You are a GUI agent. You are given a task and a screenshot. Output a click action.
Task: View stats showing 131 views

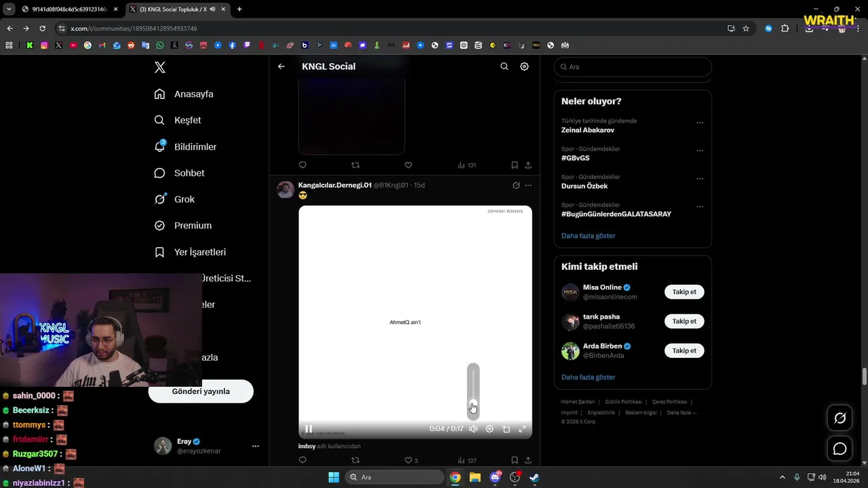(467, 165)
